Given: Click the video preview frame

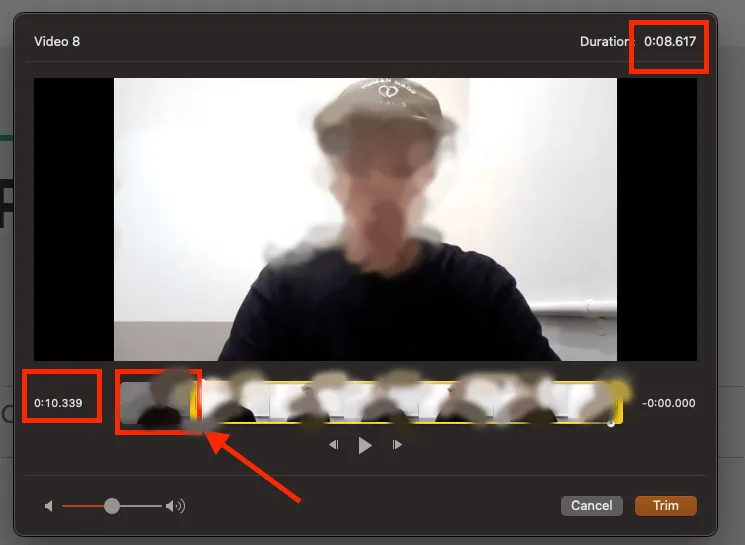Looking at the screenshot, I should (x=365, y=220).
